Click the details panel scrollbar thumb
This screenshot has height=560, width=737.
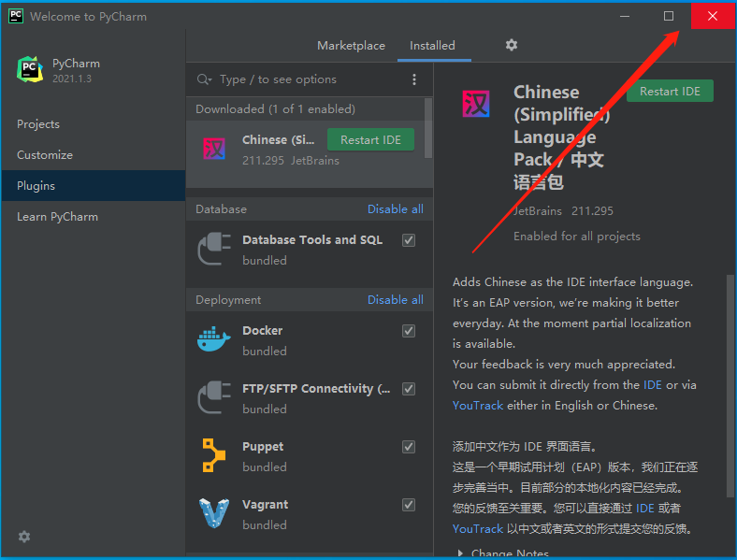tap(730, 385)
